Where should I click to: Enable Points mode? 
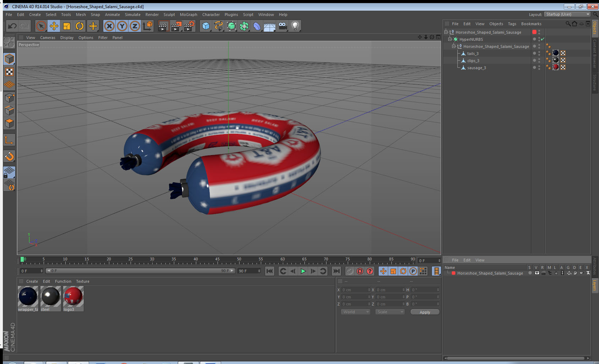click(x=9, y=98)
